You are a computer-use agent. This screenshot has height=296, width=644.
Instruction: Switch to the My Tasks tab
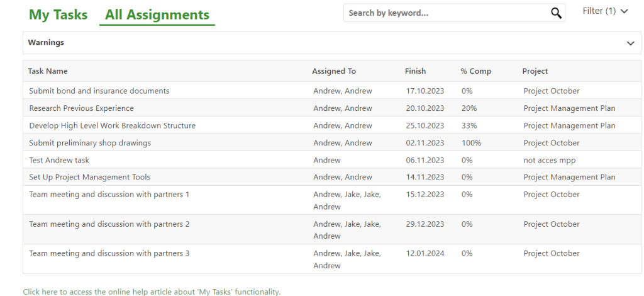(x=58, y=15)
